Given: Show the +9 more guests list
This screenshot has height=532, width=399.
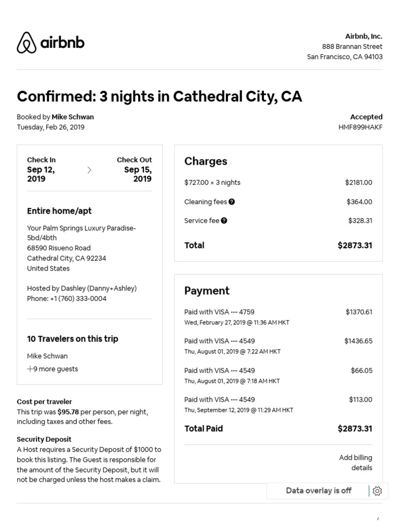Looking at the screenshot, I should click(56, 369).
